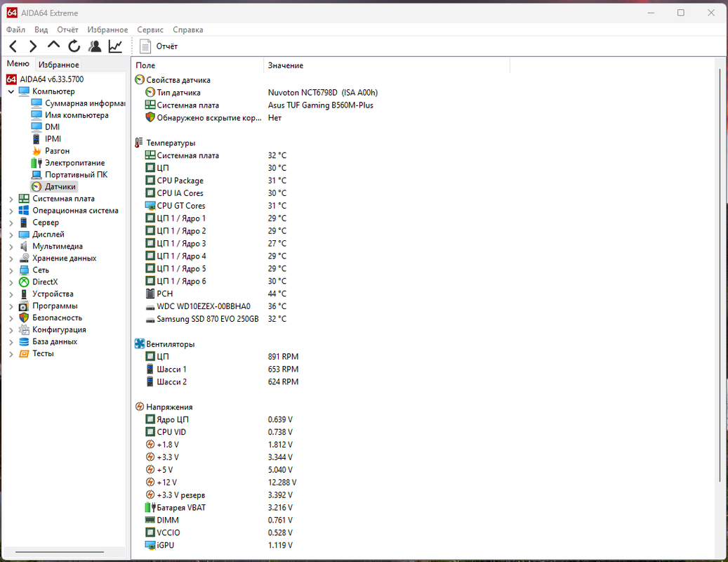Click the Безопасность shield icon
The height and width of the screenshot is (562, 728).
[x=24, y=318]
